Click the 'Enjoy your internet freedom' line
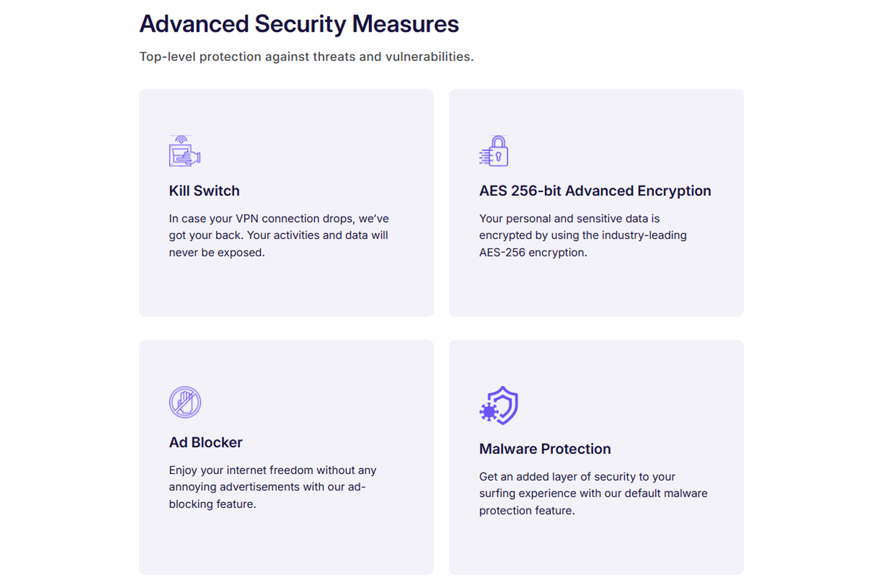 (273, 470)
